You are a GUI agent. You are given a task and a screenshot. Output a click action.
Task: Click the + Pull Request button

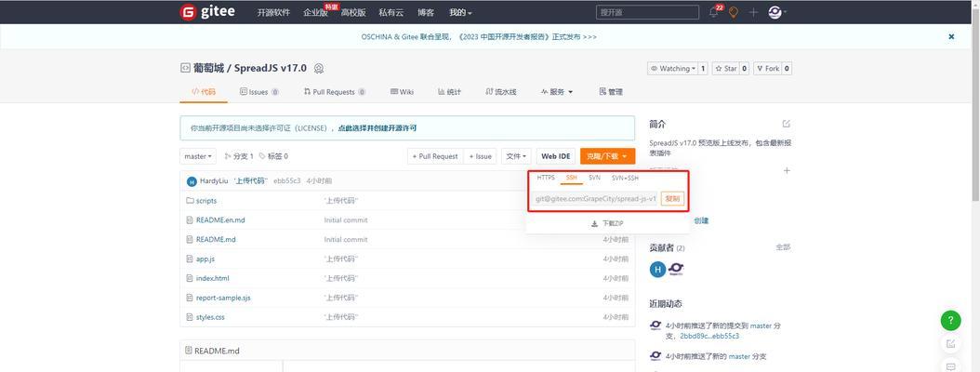[435, 156]
